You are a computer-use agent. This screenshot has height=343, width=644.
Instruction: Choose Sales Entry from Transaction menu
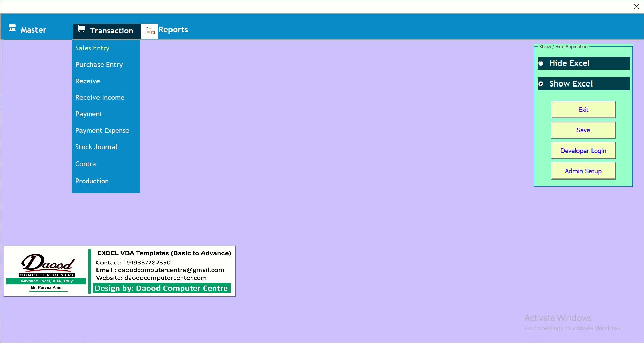pyautogui.click(x=92, y=48)
